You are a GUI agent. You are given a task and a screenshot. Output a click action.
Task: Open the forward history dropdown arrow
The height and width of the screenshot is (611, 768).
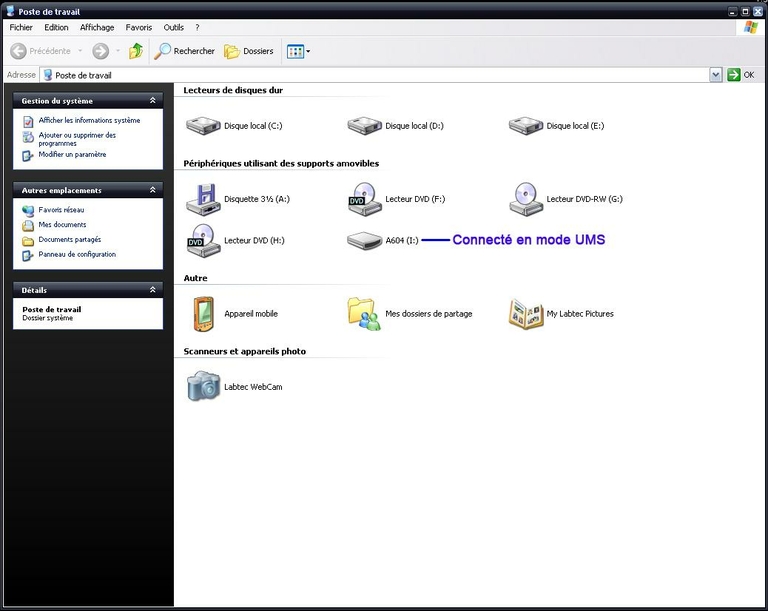[118, 51]
